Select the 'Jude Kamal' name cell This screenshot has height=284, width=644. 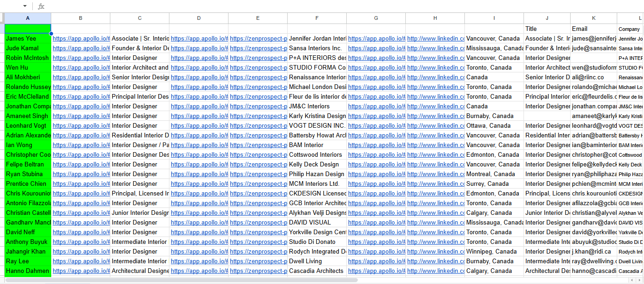pos(28,48)
